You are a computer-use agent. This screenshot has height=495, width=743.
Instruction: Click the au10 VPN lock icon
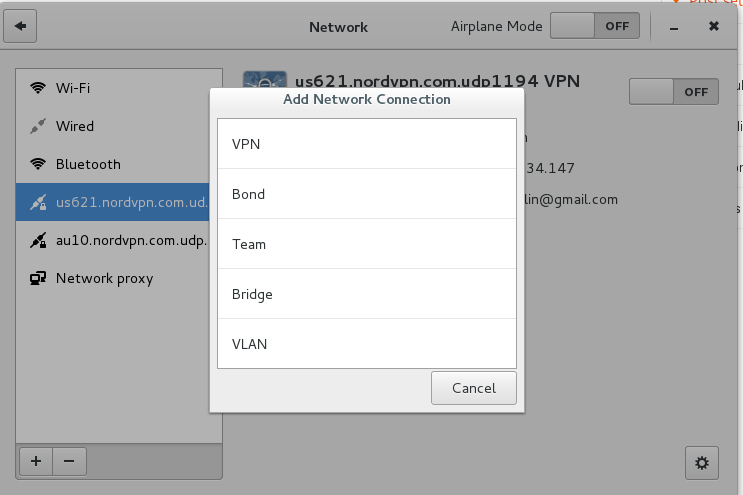[38, 240]
